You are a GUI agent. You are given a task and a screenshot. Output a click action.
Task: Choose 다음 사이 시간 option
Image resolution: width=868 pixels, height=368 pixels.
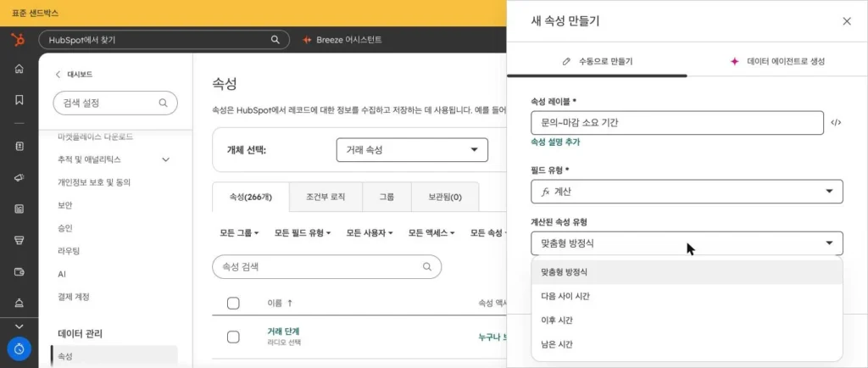[687, 296]
